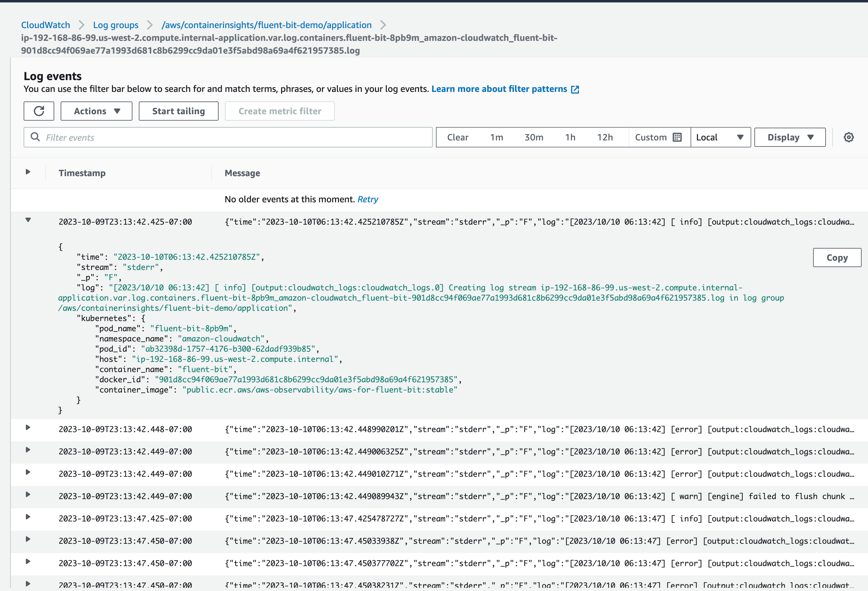Open the settings gear icon
Screen dimensions: 868x591
pos(848,137)
